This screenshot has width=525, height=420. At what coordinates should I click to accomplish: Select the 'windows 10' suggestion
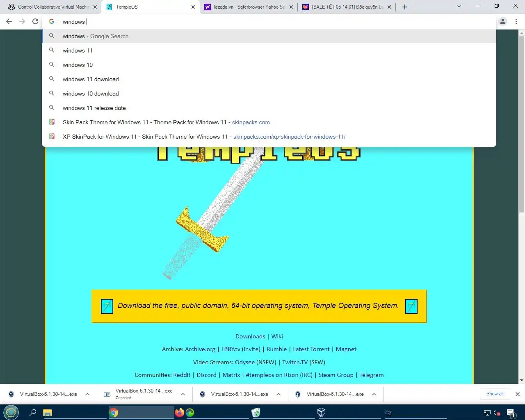coord(269,65)
